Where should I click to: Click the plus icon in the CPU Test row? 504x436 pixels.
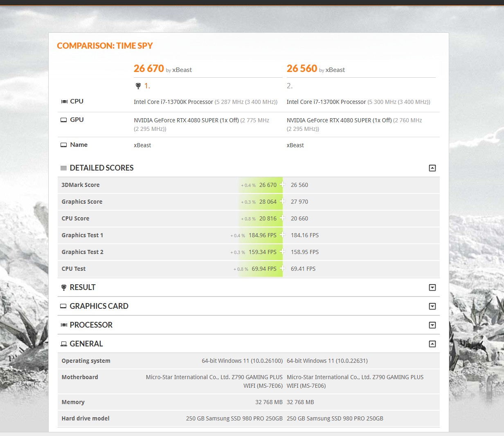point(282,268)
